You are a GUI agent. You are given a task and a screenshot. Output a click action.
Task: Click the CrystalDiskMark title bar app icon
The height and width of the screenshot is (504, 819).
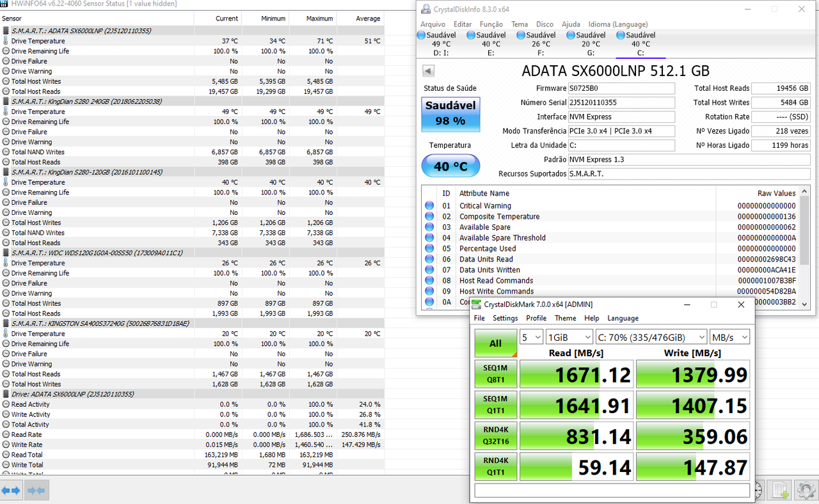coord(476,304)
